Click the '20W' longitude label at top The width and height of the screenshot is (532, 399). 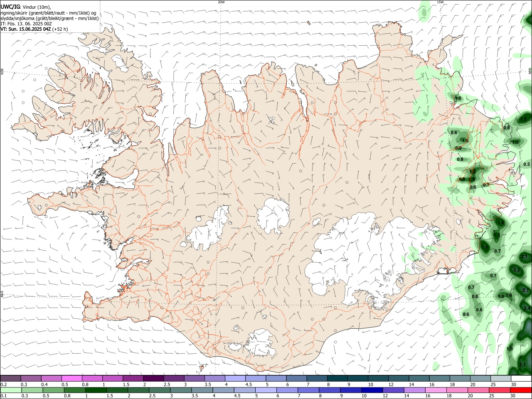pos(221,2)
